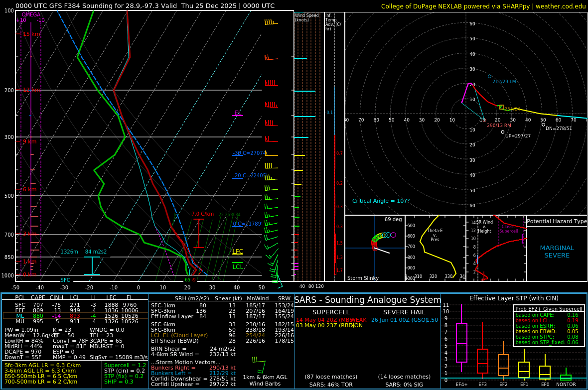The height and width of the screenshot is (390, 588).
Task: Click 'Sfc-3km AGL LR = 6.3 C/km'
Action: (42, 365)
